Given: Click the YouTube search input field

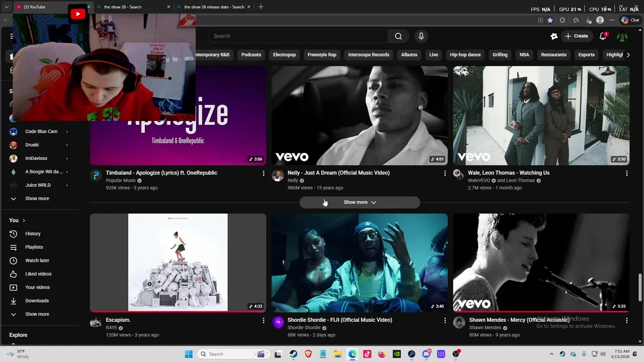Looking at the screenshot, I should (298, 36).
